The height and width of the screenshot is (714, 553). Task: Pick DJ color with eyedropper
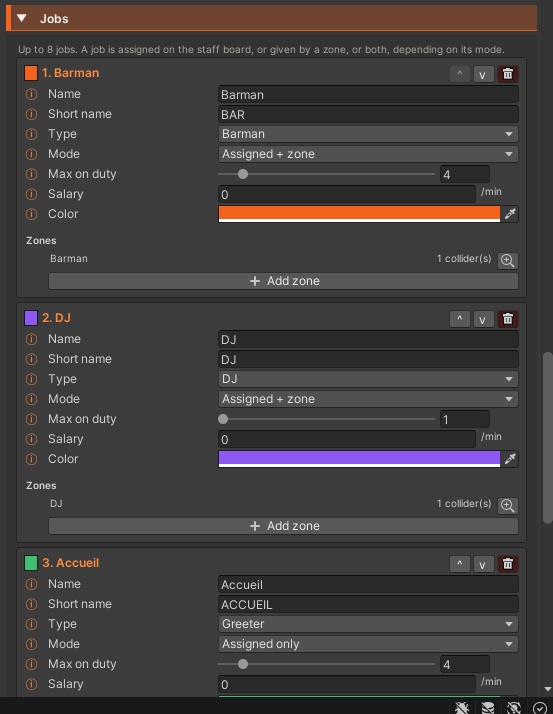510,459
